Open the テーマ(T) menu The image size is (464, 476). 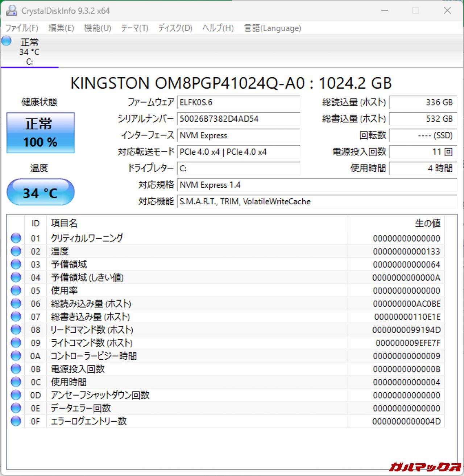coord(134,28)
